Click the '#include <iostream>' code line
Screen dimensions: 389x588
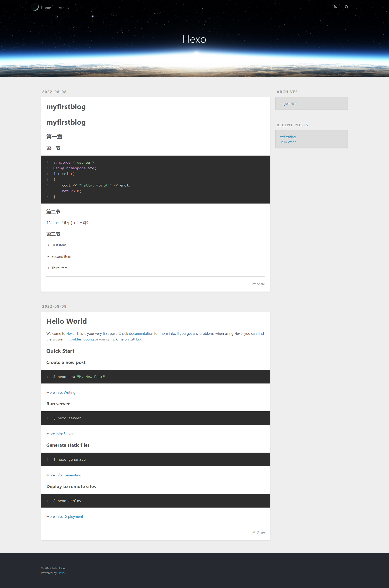pyautogui.click(x=73, y=162)
